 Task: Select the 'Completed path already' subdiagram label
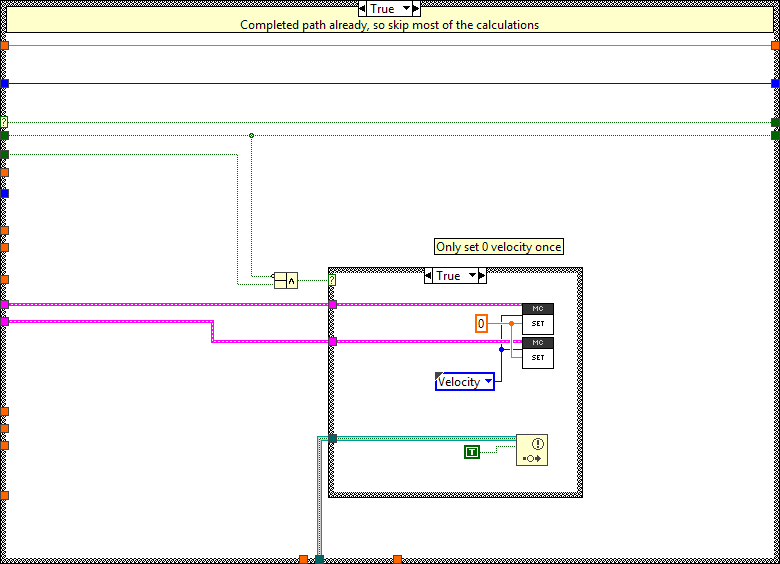coord(390,25)
